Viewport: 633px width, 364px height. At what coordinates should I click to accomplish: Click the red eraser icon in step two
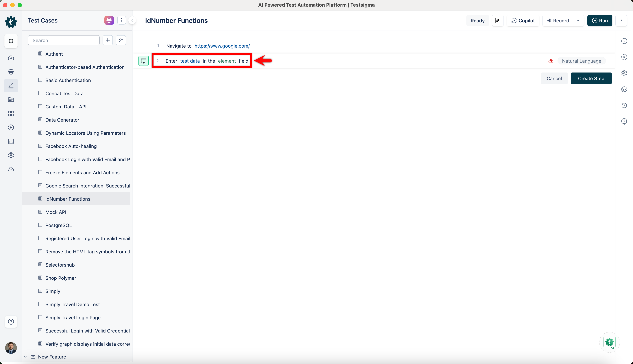[550, 61]
